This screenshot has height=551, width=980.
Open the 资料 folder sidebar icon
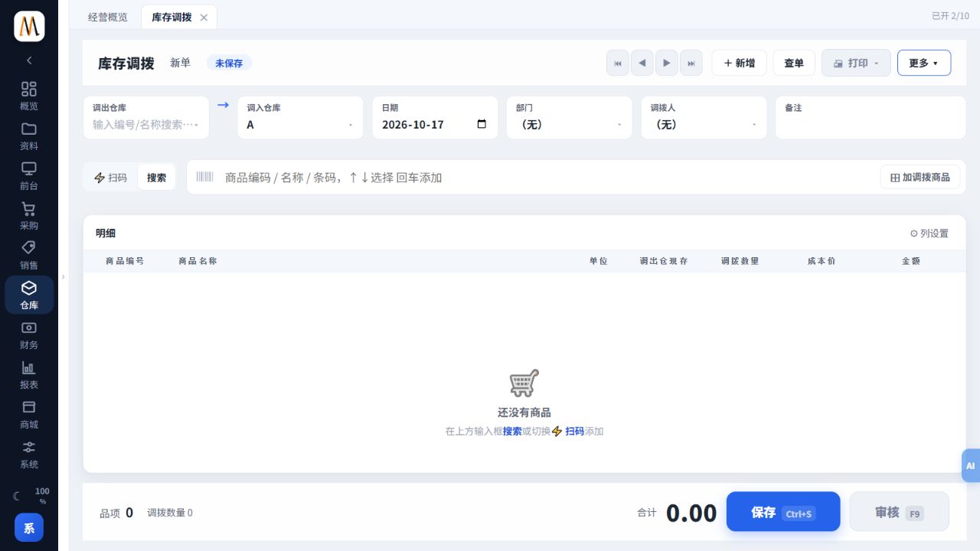(x=29, y=135)
